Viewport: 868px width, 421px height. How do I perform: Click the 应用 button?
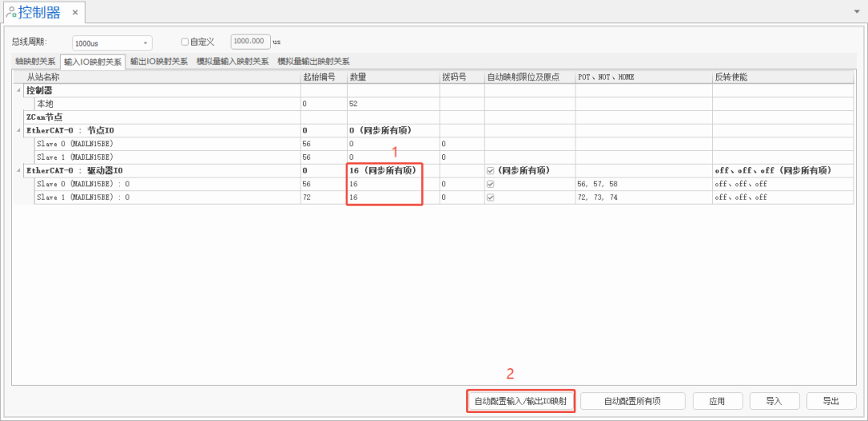[x=717, y=401]
